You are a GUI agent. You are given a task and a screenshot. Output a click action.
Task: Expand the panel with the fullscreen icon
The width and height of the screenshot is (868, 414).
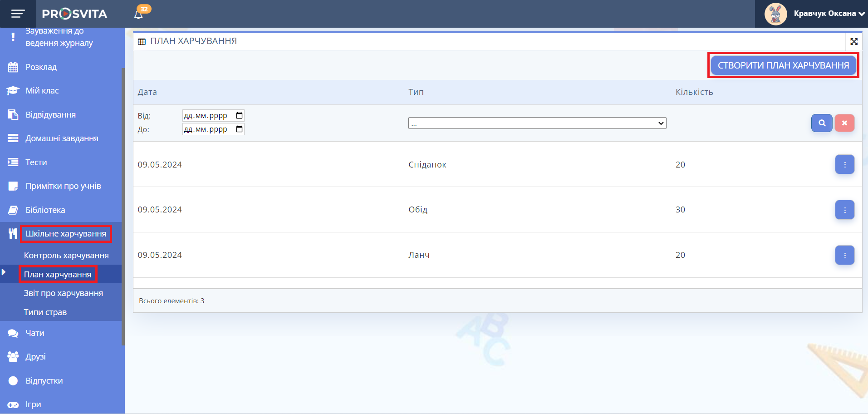pos(853,42)
